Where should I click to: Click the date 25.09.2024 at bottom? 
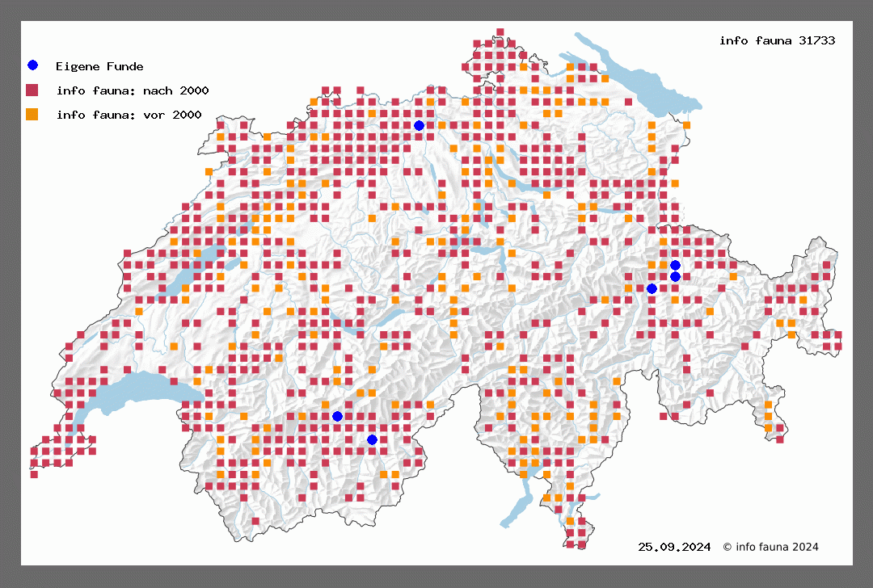[x=674, y=547]
